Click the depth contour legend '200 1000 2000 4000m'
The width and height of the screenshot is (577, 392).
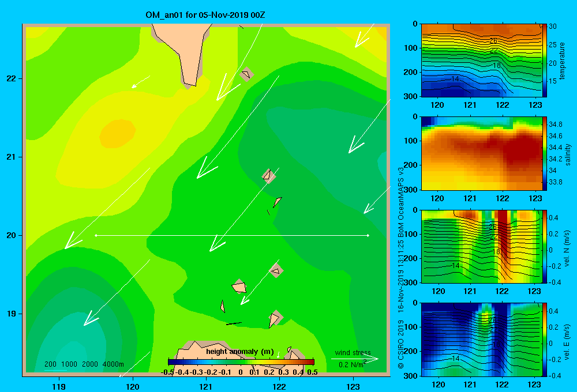pyautogui.click(x=84, y=364)
